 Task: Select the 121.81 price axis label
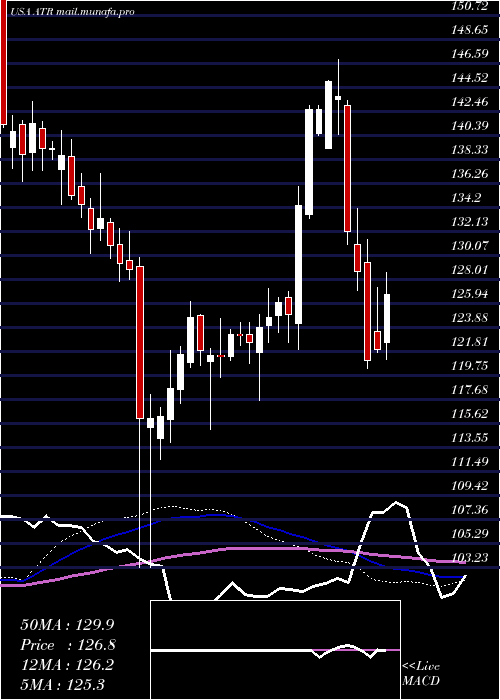[470, 342]
